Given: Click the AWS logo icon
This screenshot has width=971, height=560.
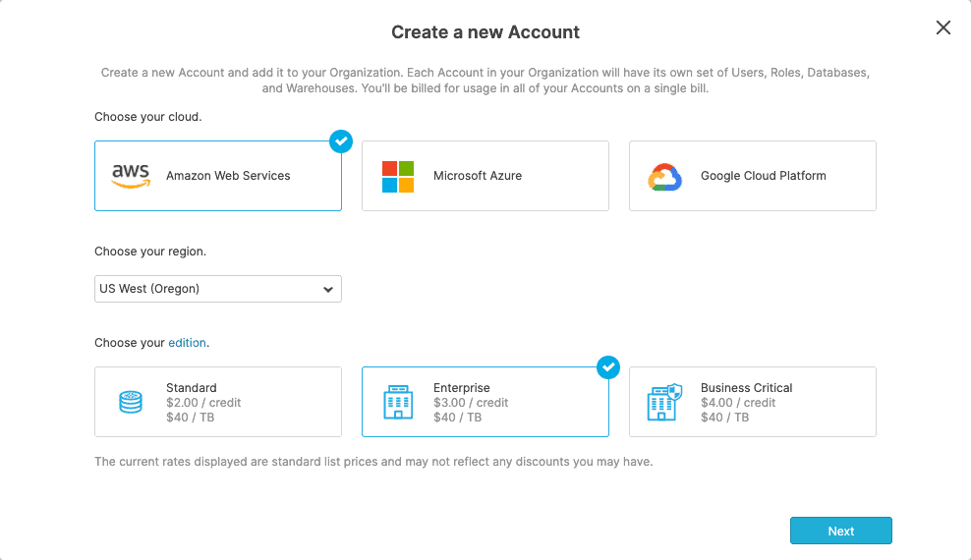Looking at the screenshot, I should pyautogui.click(x=130, y=176).
